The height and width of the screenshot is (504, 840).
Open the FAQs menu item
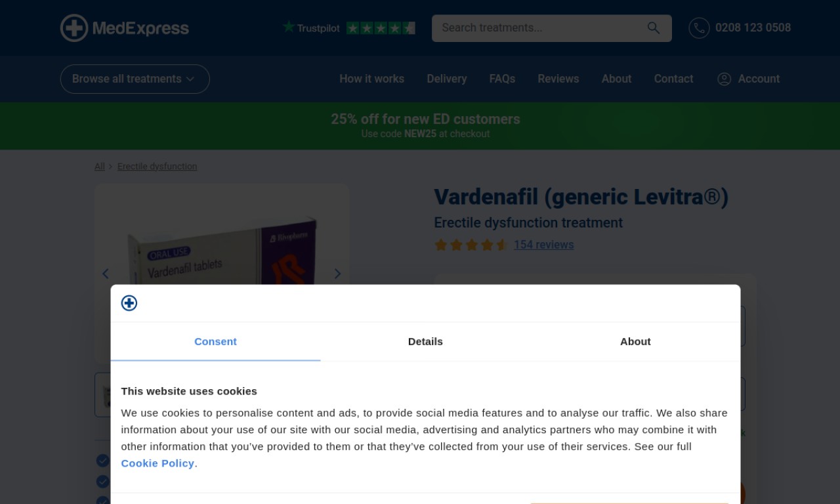pyautogui.click(x=502, y=79)
